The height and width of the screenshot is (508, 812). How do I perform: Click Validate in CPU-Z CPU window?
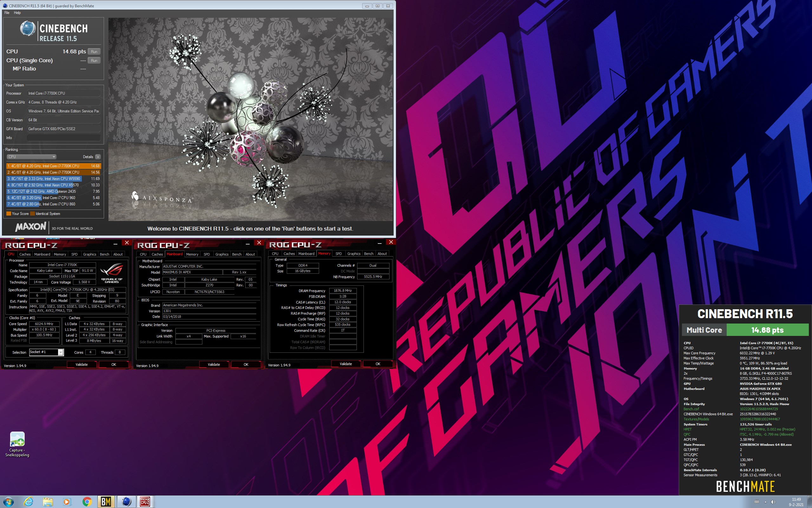(82, 364)
